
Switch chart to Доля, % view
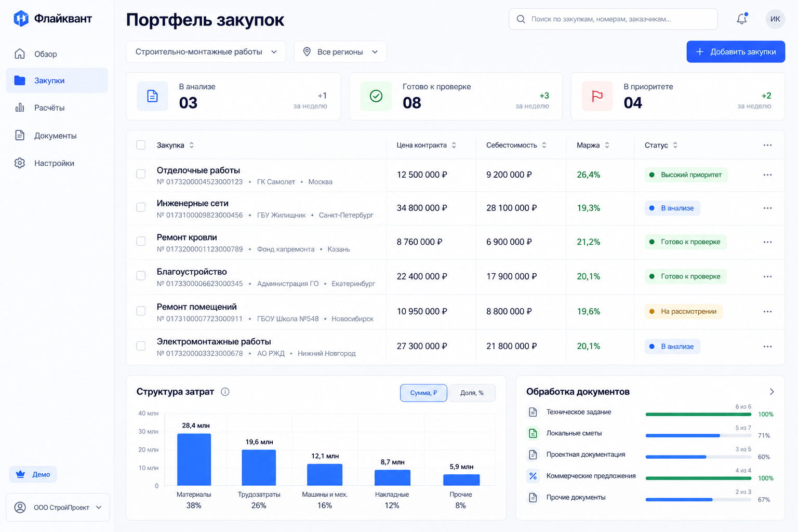tap(472, 393)
